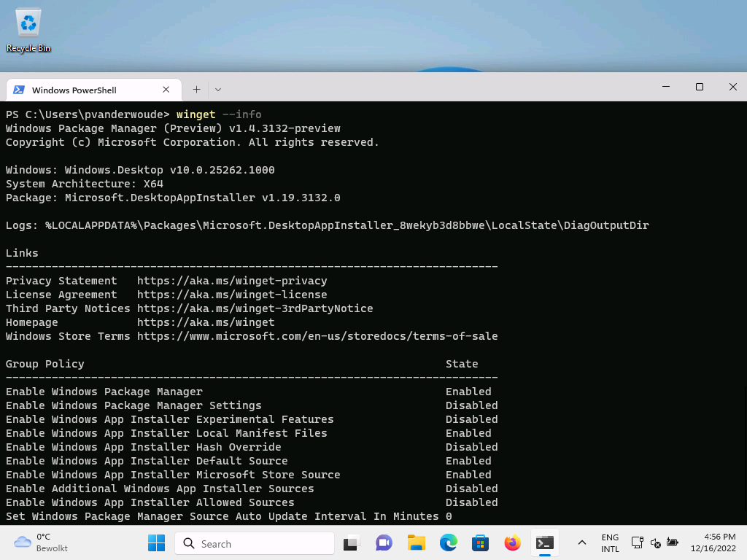Open Microsoft Store from the taskbar
747x560 pixels.
pyautogui.click(x=480, y=542)
